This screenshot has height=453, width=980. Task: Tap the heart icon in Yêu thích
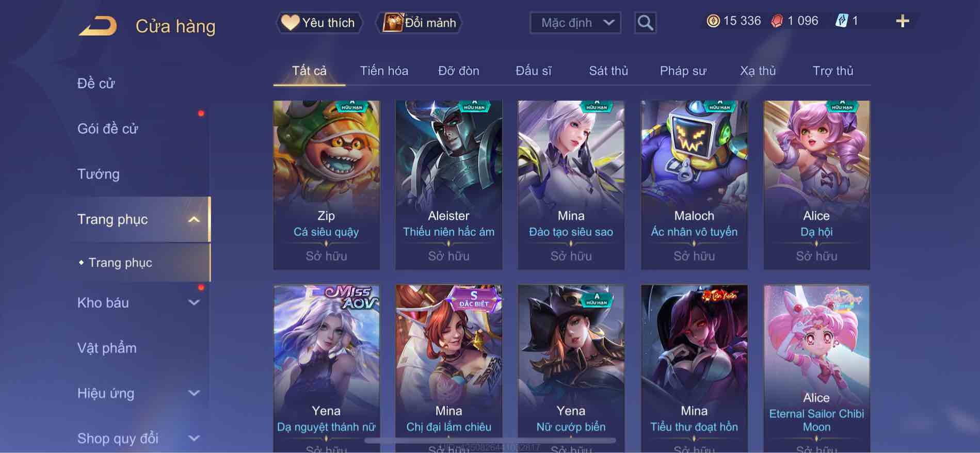[290, 22]
